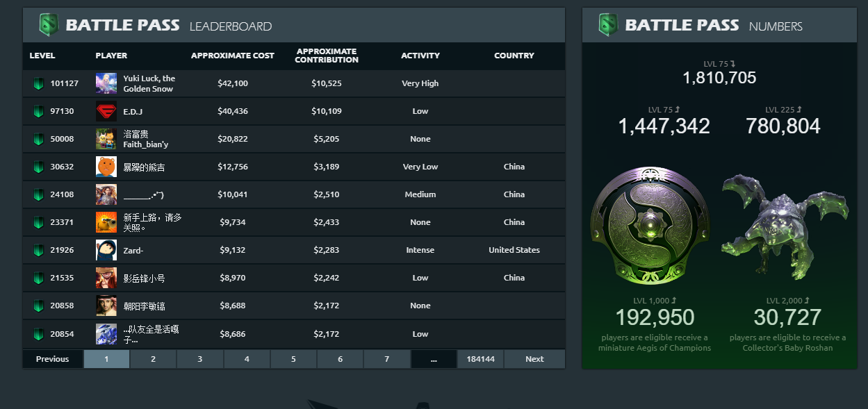This screenshot has width=868, height=409.
Task: Click the Dota shield logo in Numbers header
Action: tap(608, 25)
